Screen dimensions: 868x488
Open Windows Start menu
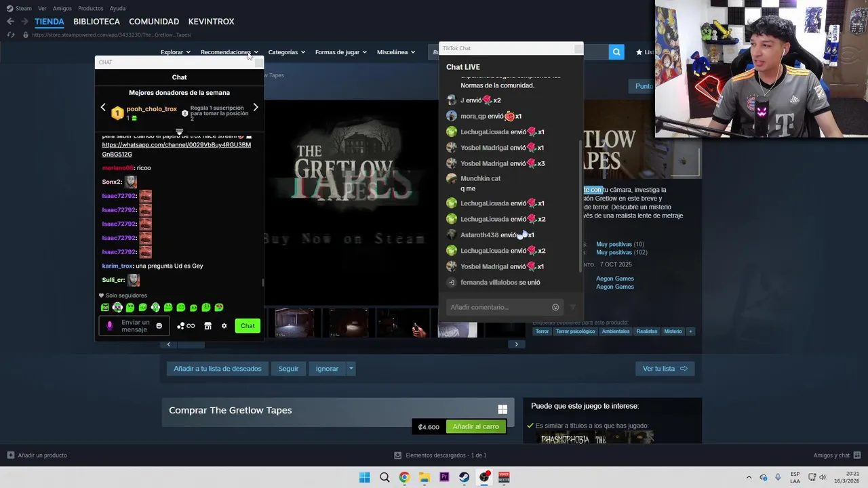point(364,477)
